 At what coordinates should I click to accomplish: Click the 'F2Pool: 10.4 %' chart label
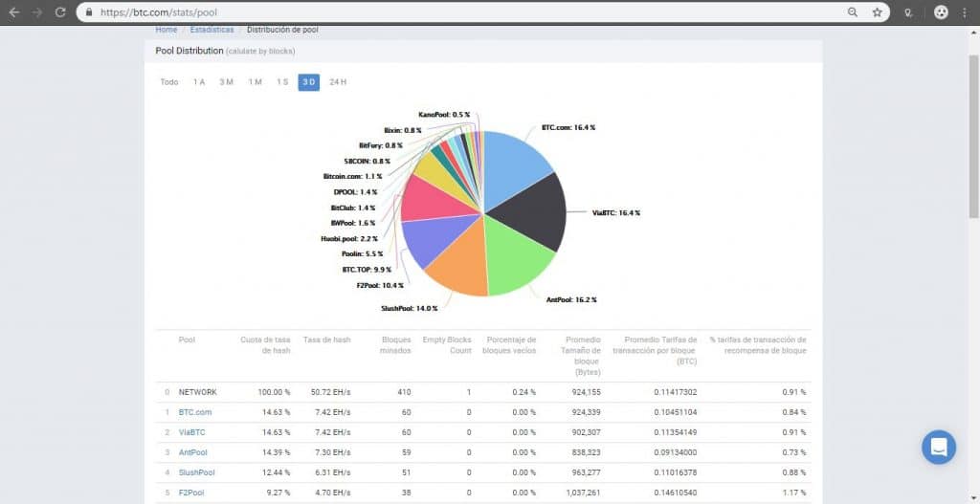click(x=379, y=285)
